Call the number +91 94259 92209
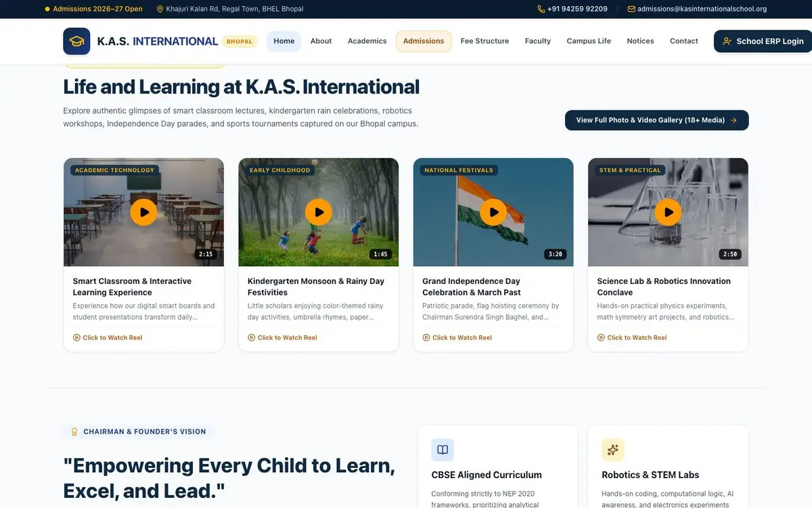812x508 pixels. (x=577, y=9)
